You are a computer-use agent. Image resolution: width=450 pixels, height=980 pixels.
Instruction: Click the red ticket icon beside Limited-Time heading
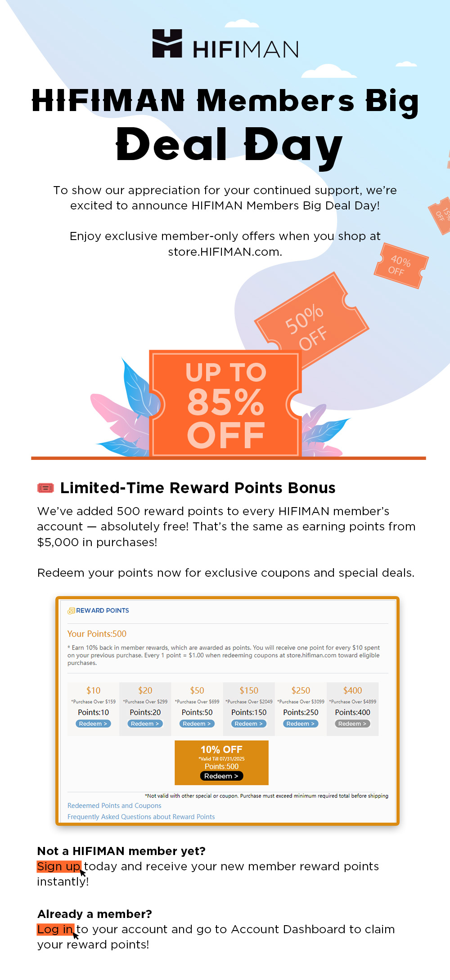click(x=45, y=488)
